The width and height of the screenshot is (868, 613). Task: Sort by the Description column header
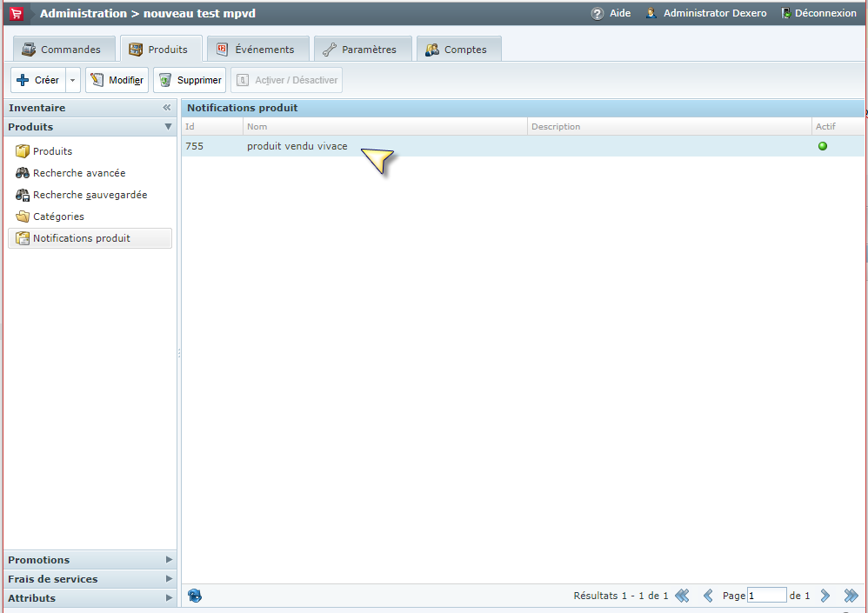click(670, 127)
